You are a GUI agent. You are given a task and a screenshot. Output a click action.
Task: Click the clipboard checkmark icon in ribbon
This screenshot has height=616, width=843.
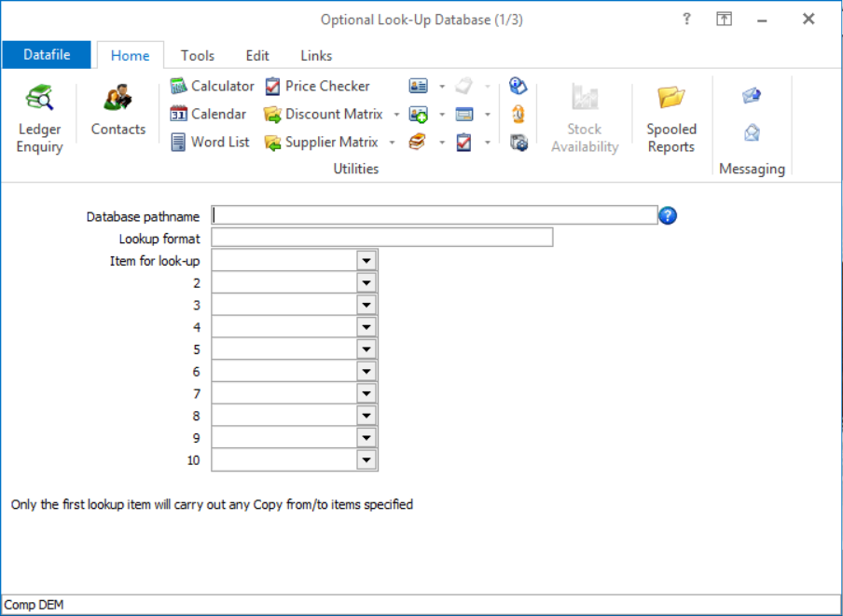(x=464, y=142)
